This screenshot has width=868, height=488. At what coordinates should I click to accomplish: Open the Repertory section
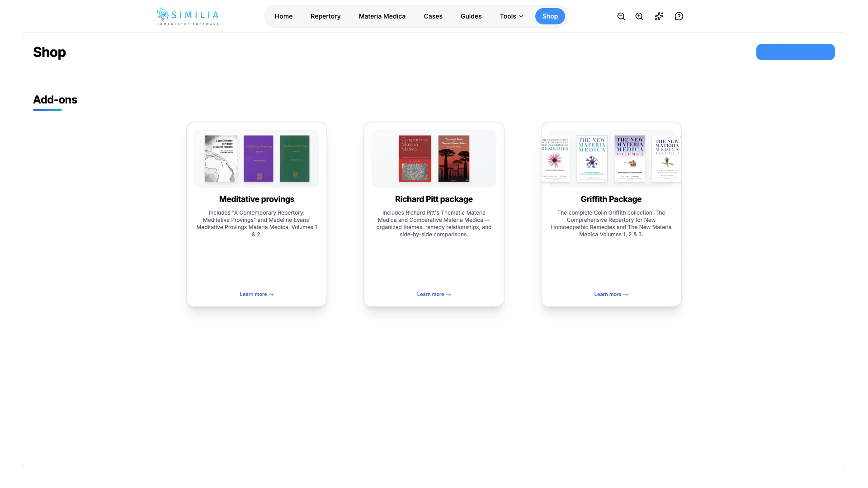(325, 16)
